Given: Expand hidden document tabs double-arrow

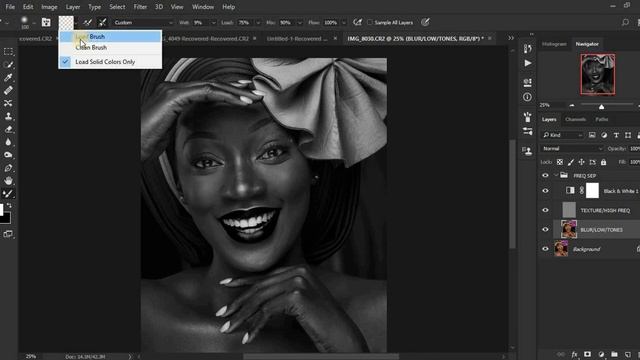Looking at the screenshot, I should tap(511, 38).
